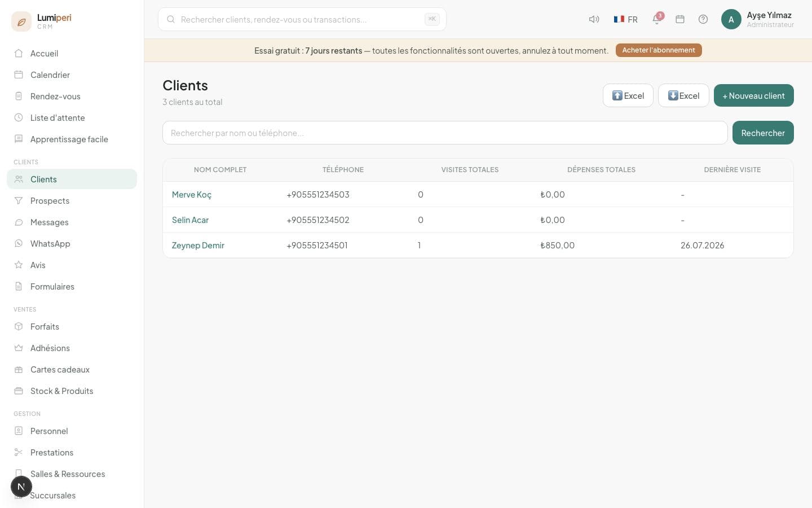Click the Messages chat bubble icon
The height and width of the screenshot is (508, 812).
tap(19, 222)
